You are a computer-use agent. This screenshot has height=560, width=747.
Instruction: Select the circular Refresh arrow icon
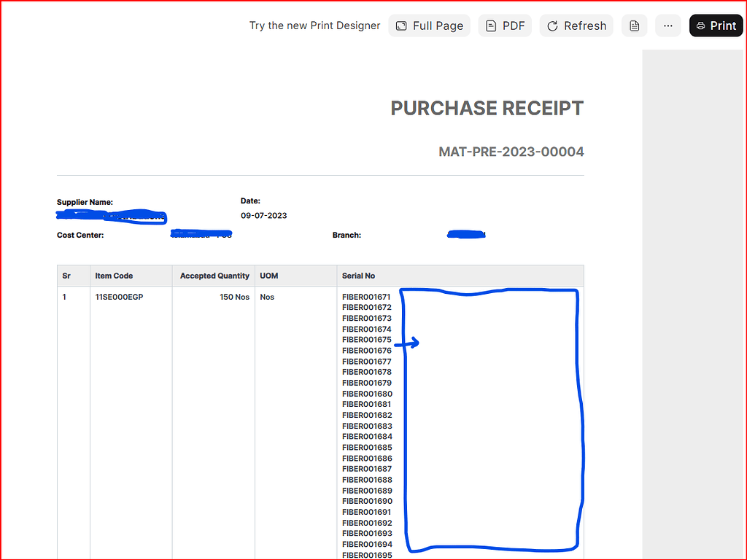[554, 25]
